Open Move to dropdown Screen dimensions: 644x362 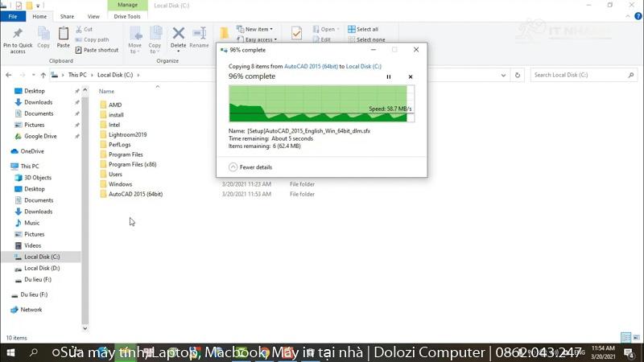(134, 39)
